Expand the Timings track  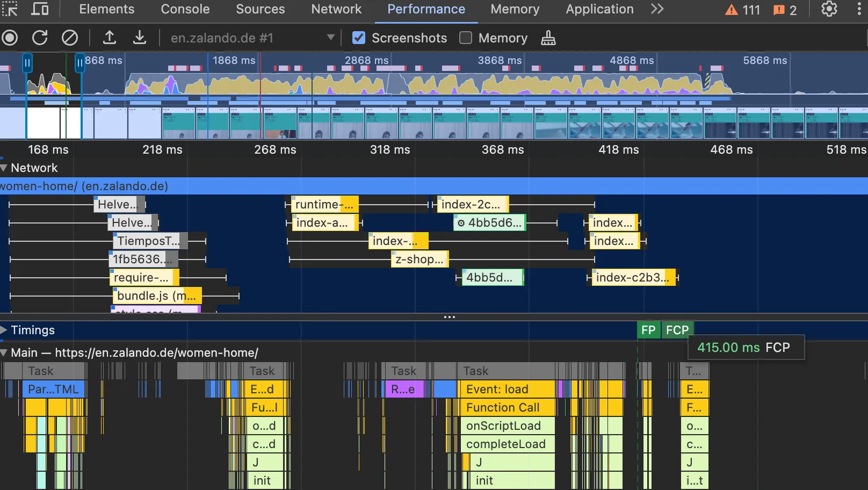(4, 330)
